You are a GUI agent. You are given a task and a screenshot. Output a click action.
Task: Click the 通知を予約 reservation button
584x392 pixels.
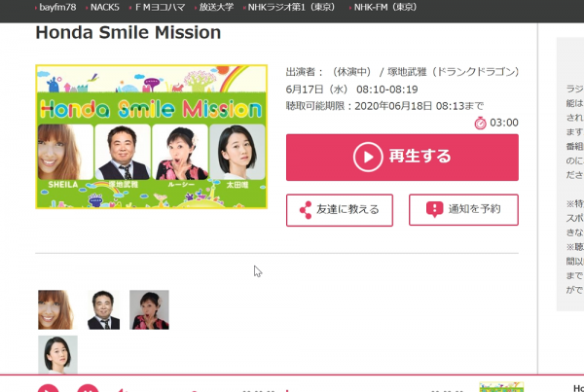coord(463,210)
